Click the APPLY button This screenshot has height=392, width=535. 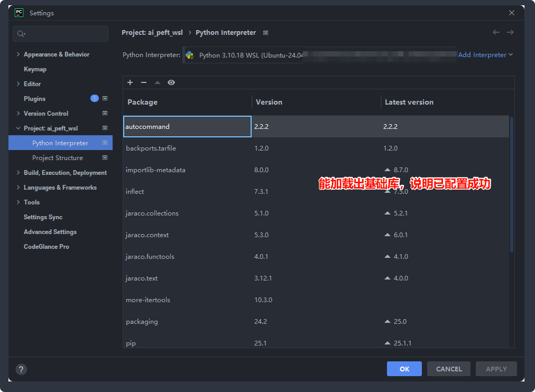coord(496,369)
